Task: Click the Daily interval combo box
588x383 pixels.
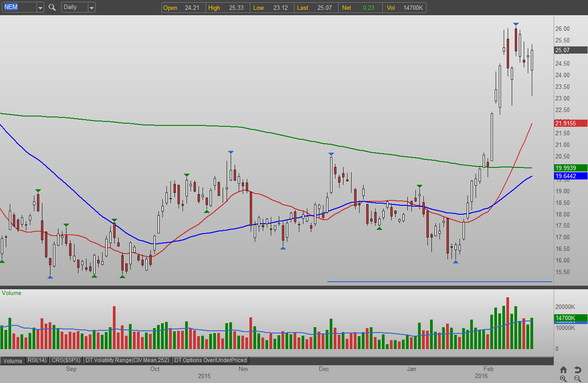Action: pos(74,7)
